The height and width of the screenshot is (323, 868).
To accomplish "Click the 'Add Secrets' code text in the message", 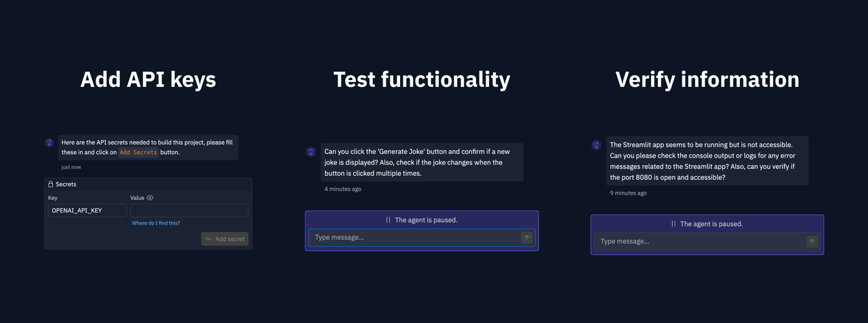I will [x=138, y=153].
